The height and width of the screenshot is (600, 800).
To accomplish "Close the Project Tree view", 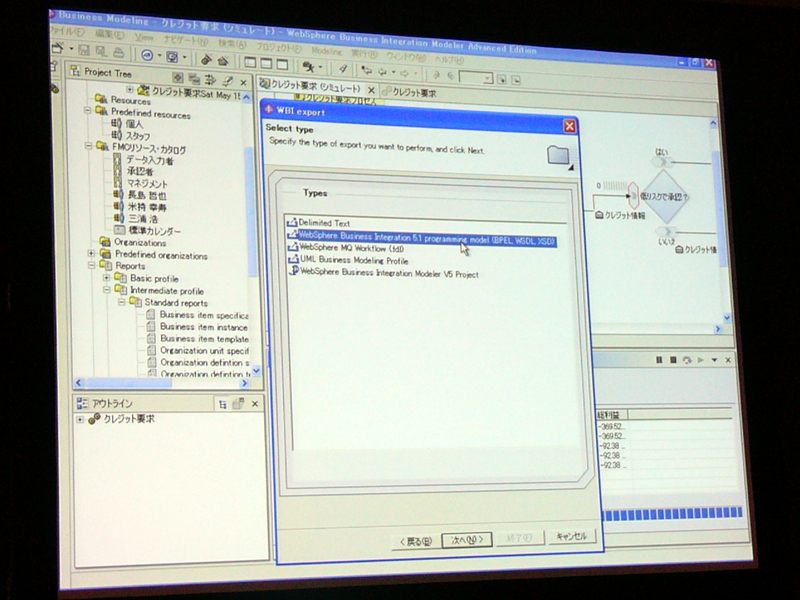I will [243, 82].
